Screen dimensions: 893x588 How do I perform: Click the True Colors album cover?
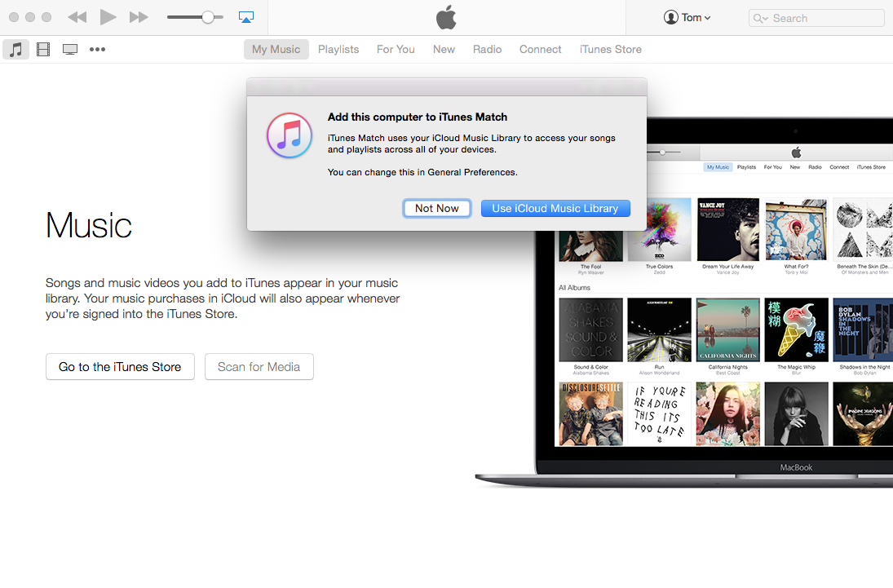pyautogui.click(x=660, y=230)
